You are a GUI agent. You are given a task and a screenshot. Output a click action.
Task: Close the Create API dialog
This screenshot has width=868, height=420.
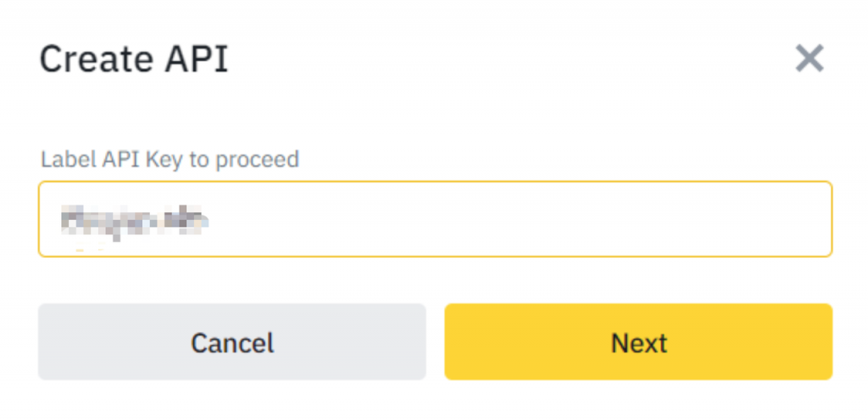click(x=809, y=59)
